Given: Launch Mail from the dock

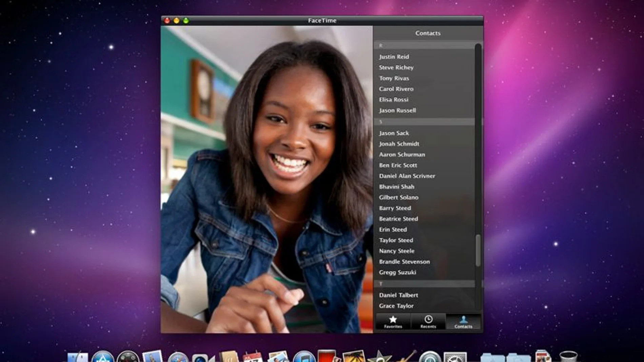Looking at the screenshot, I should click(153, 357).
